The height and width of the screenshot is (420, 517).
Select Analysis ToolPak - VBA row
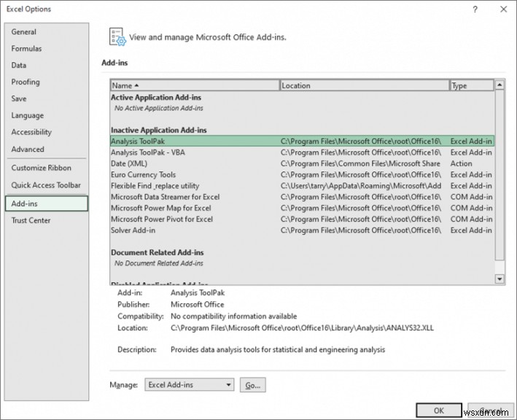302,152
